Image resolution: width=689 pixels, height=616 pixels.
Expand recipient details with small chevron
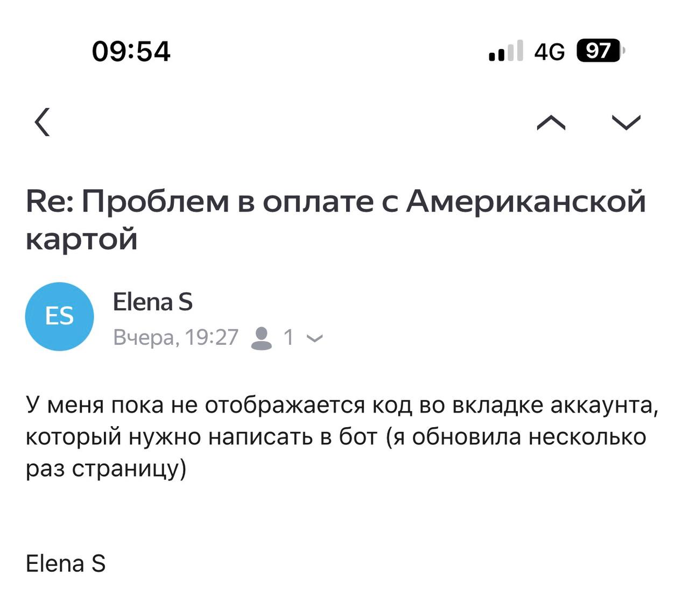tap(314, 339)
